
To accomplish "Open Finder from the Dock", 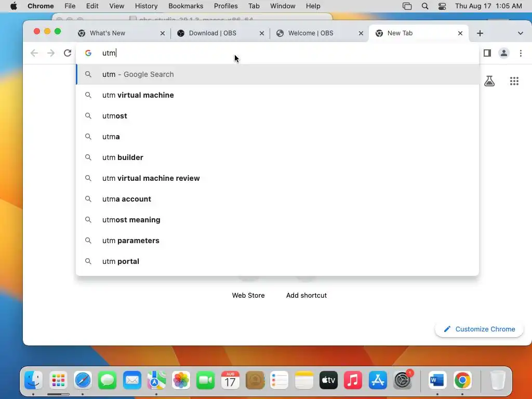I will [33, 380].
